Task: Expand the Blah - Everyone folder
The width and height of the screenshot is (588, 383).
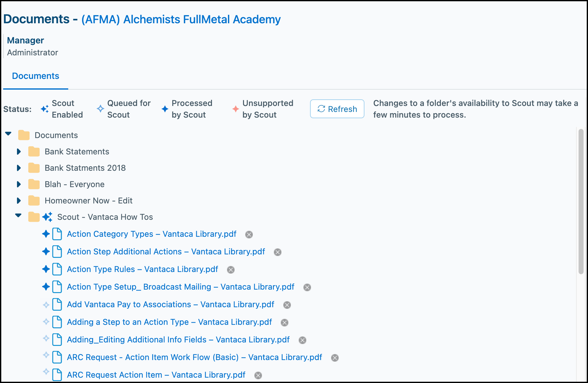Action: click(x=19, y=184)
